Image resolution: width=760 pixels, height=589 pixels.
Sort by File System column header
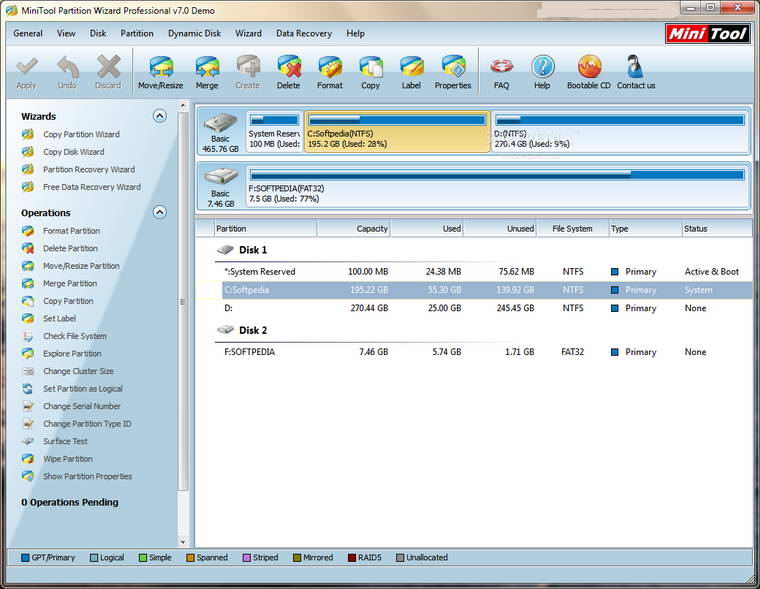(x=573, y=228)
